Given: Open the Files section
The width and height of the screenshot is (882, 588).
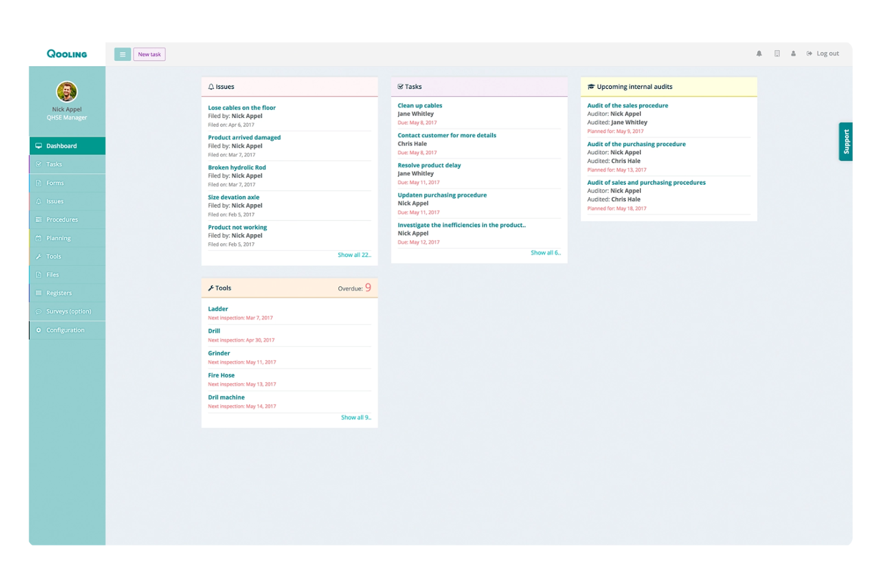Looking at the screenshot, I should click(x=52, y=274).
